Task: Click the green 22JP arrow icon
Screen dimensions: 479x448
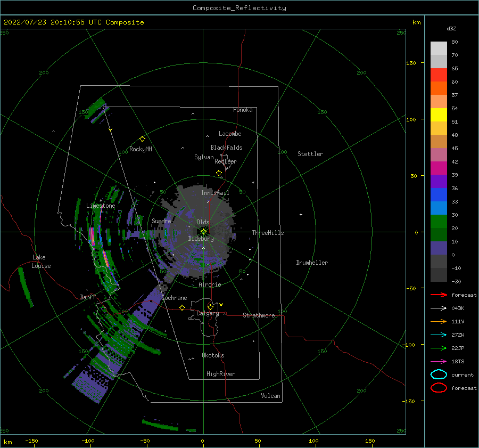Action: click(439, 348)
